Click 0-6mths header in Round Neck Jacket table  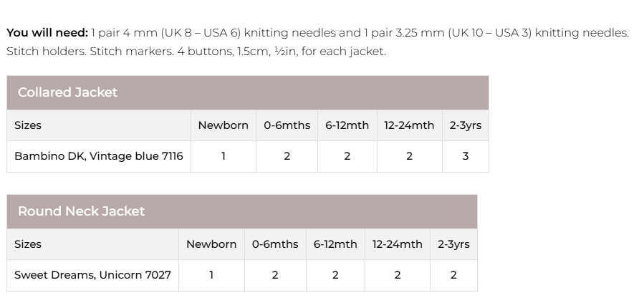[x=275, y=244]
